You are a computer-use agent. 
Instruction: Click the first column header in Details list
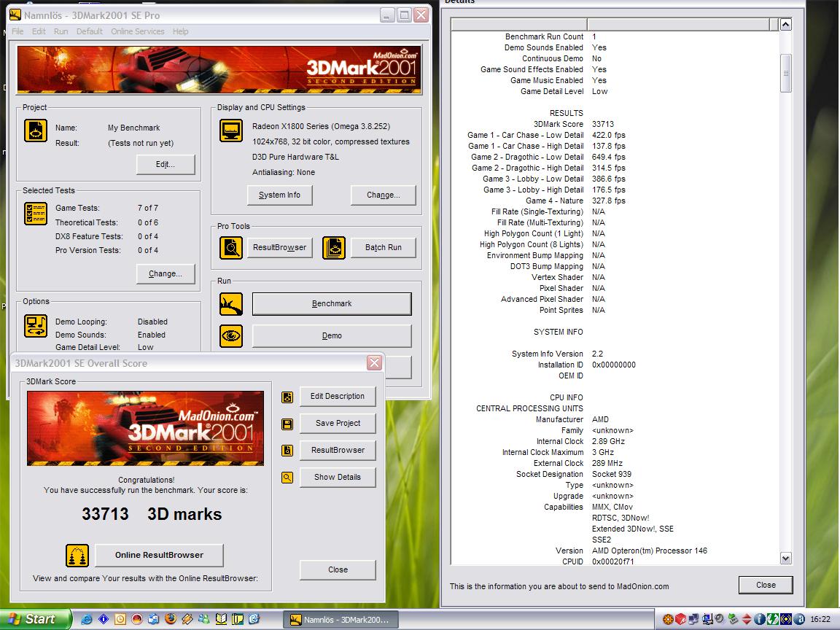click(x=520, y=24)
